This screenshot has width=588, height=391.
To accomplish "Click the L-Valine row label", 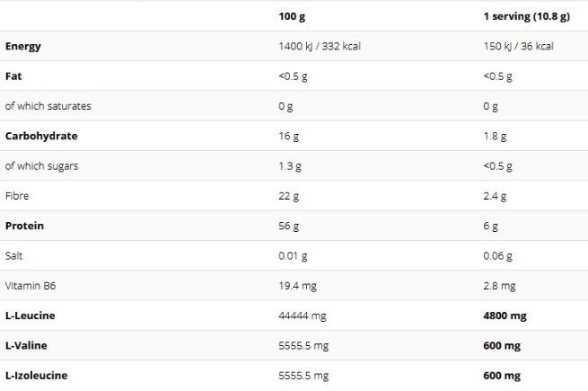I will 27,345.
